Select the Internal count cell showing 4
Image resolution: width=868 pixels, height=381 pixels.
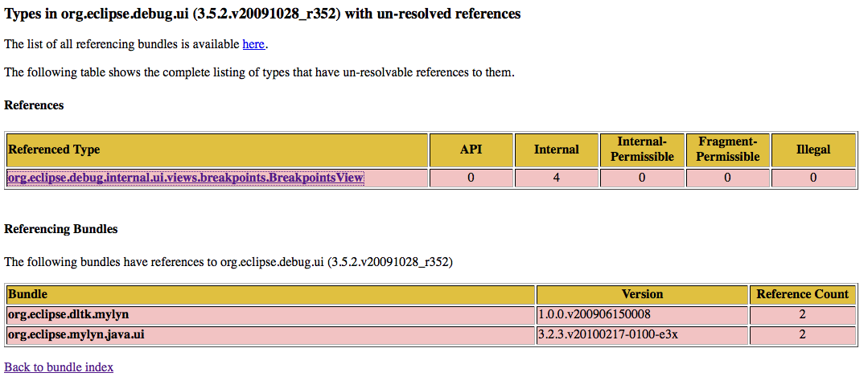click(557, 178)
